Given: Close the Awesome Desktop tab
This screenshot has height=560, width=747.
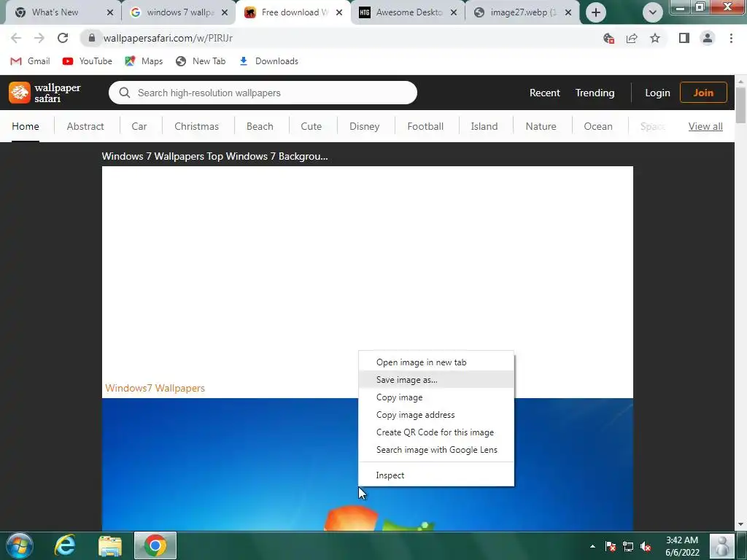Looking at the screenshot, I should point(454,12).
